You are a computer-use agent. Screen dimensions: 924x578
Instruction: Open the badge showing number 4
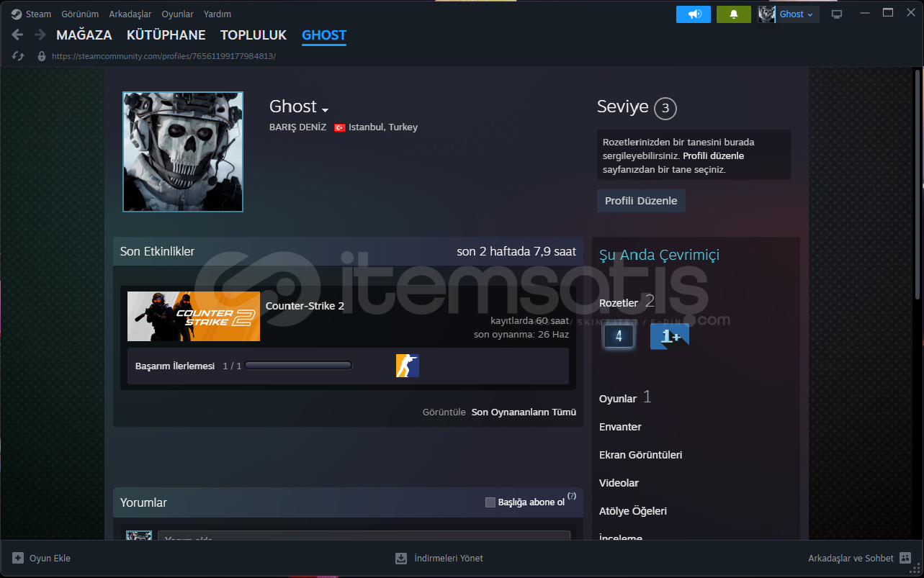619,336
